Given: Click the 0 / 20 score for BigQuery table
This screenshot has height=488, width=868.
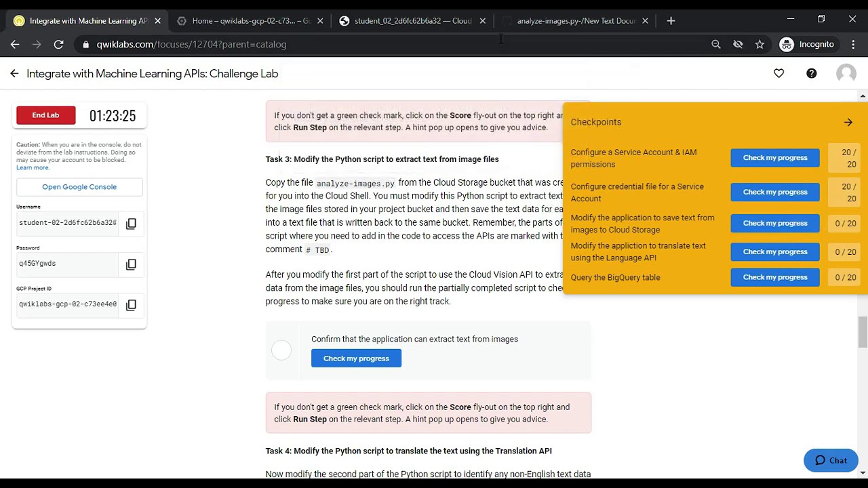Looking at the screenshot, I should 846,277.
